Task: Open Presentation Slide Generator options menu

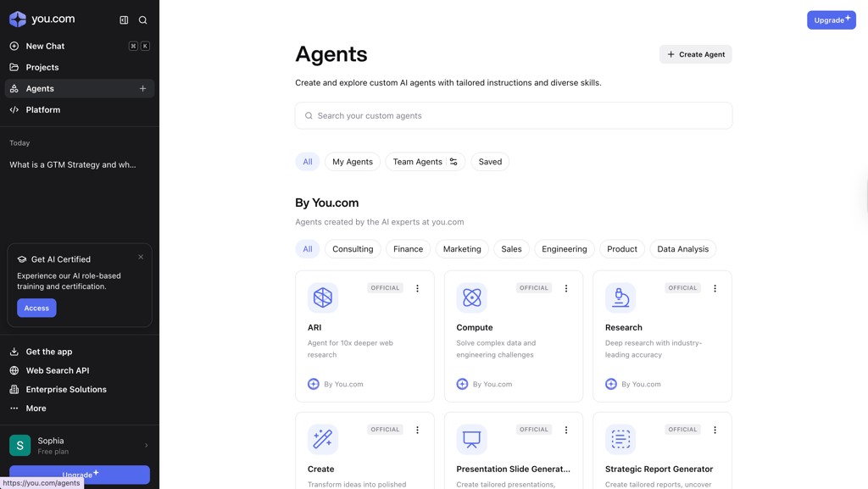Action: pos(566,430)
